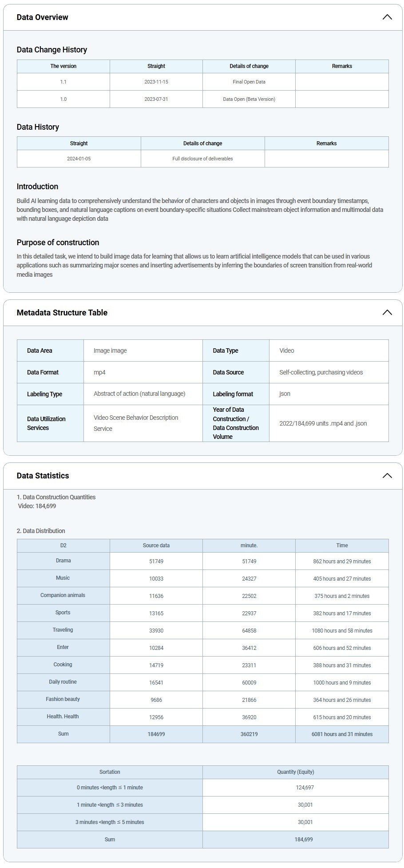
Task: Collapse the Data Overview section chevron
Action: coord(387,17)
